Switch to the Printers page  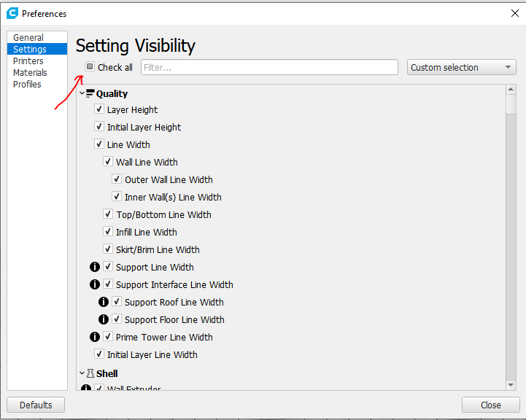click(x=28, y=61)
